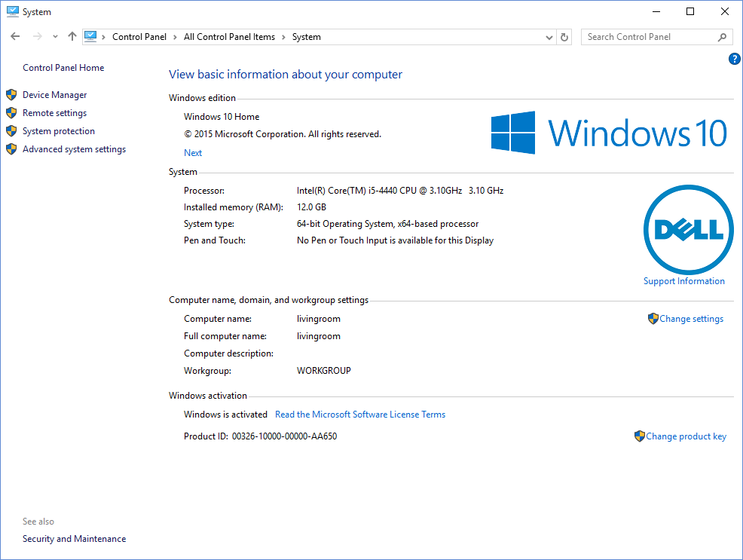Click the Change settings shield icon

pos(653,318)
